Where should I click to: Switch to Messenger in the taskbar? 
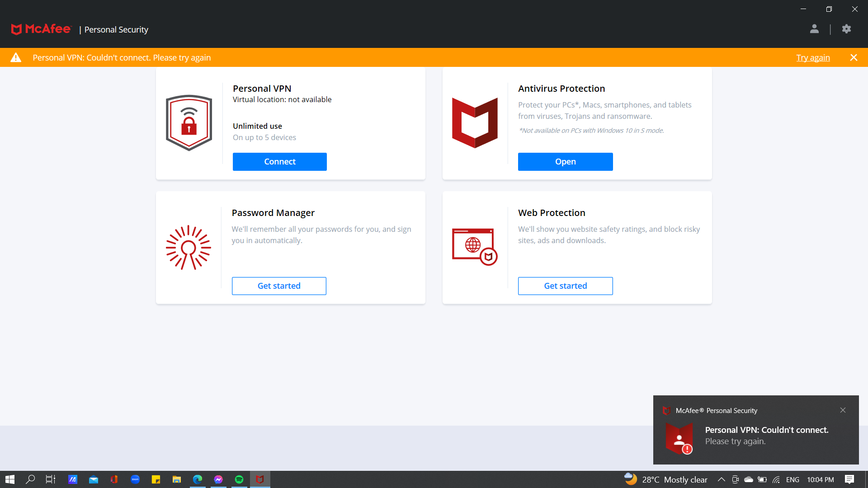[x=218, y=479]
